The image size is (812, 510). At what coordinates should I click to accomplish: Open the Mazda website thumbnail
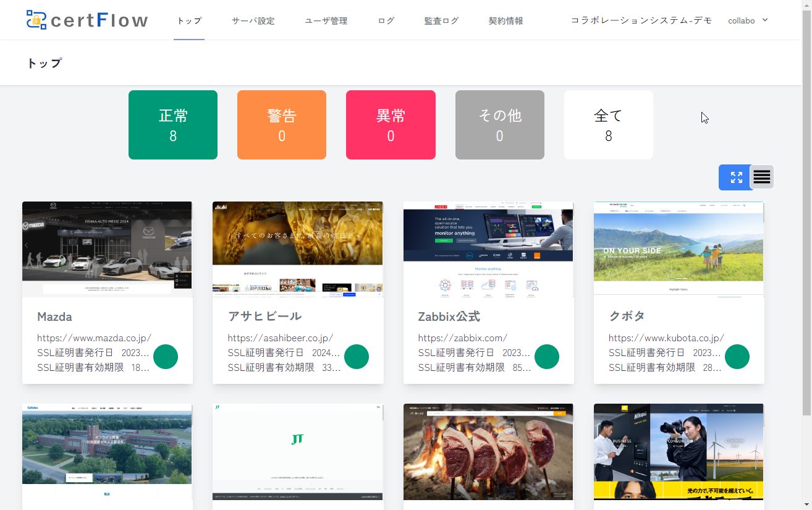(x=107, y=249)
